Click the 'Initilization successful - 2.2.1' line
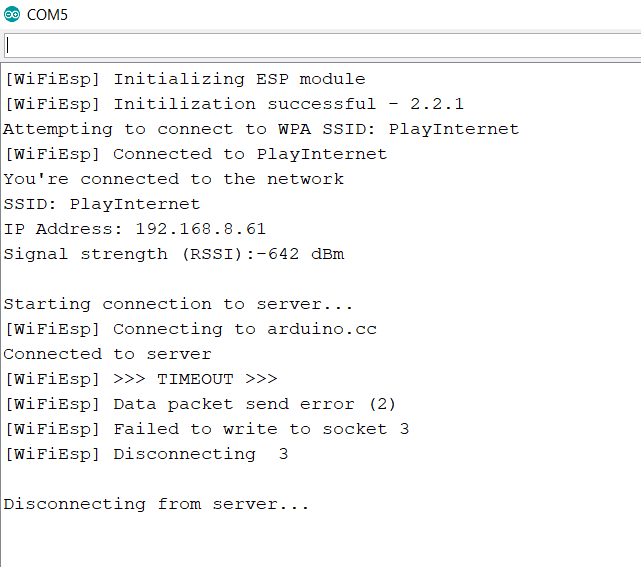The image size is (641, 567). coord(234,104)
